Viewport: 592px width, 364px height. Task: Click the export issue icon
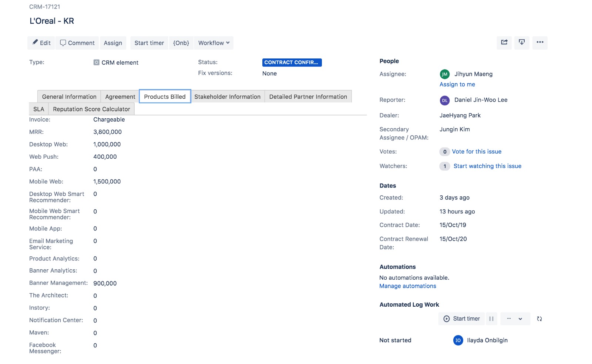pos(522,43)
